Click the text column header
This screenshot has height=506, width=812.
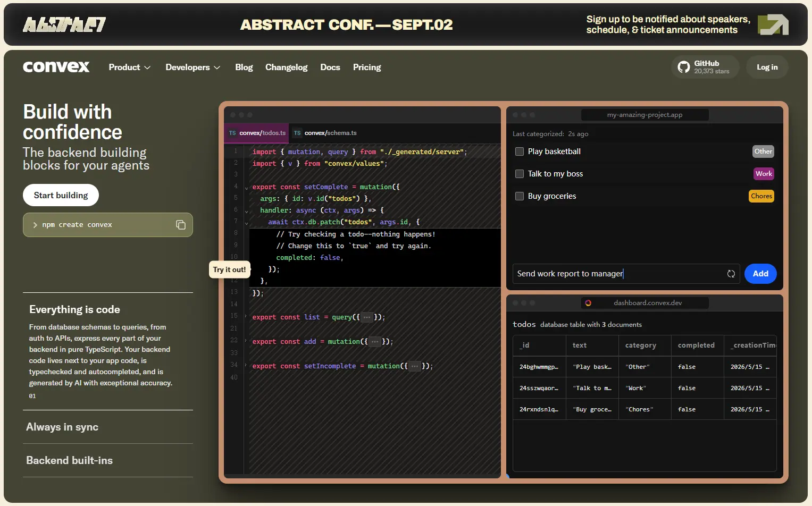point(592,345)
